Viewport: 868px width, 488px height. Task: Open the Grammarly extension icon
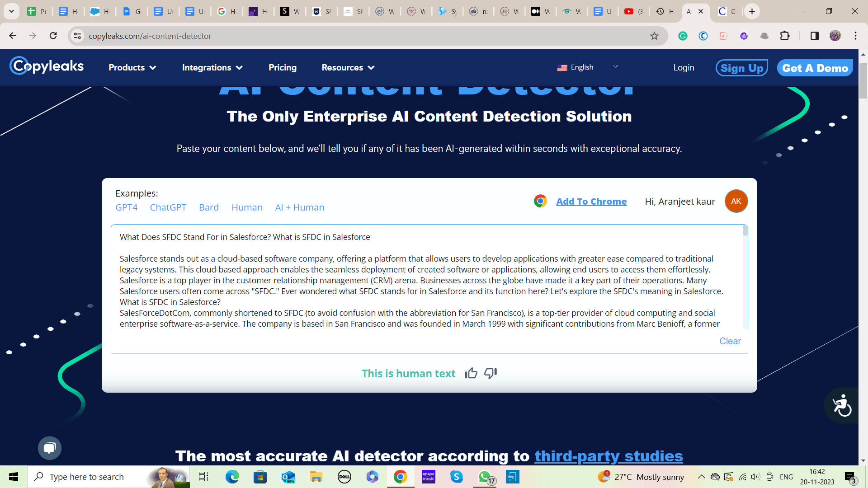pyautogui.click(x=683, y=36)
